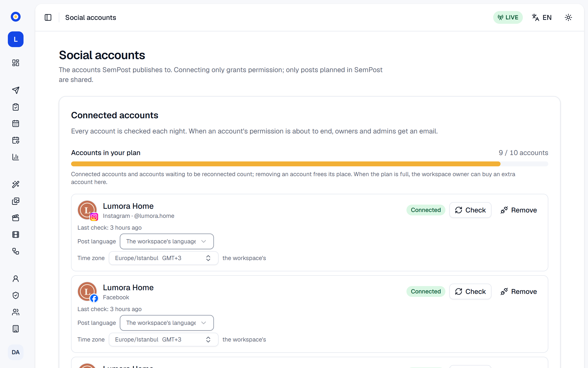This screenshot has width=588, height=368.
Task: Click the SemPost logo icon
Action: pyautogui.click(x=16, y=17)
